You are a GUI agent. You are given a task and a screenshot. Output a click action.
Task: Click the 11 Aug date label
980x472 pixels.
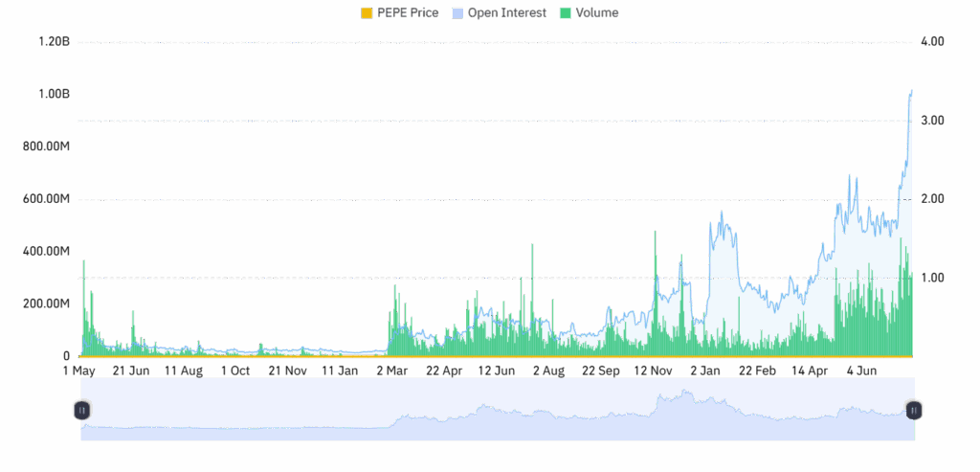pyautogui.click(x=184, y=371)
